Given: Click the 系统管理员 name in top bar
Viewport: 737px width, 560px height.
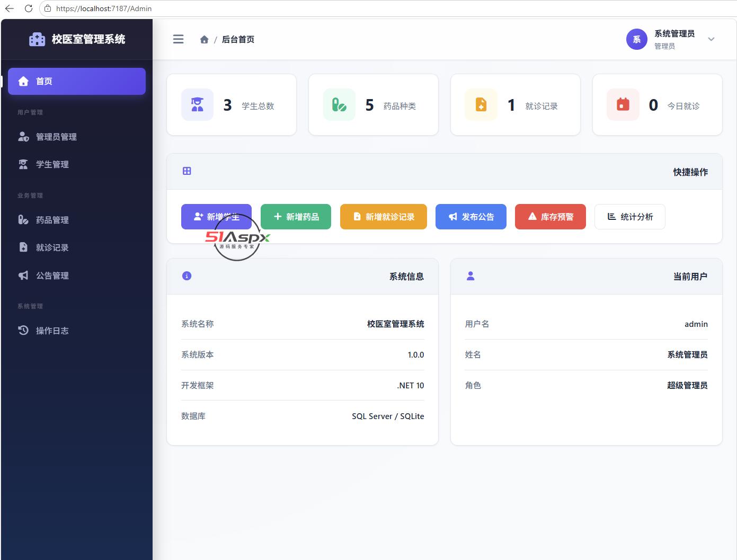Looking at the screenshot, I should (x=674, y=33).
